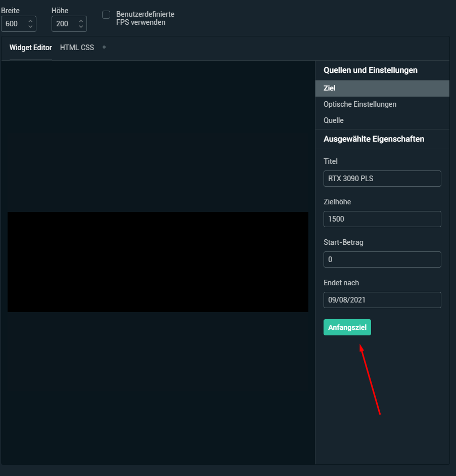Decrease Breite with the down stepper arrow
Screen dimensions: 456x476
click(x=30, y=26)
